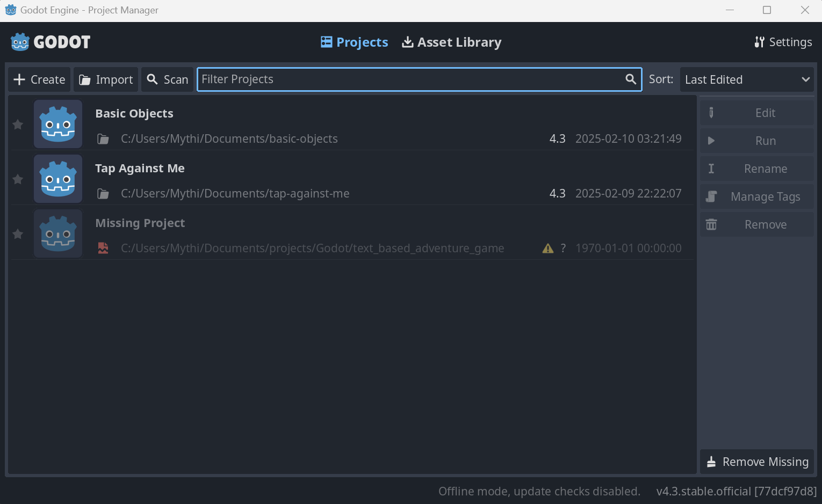This screenshot has width=822, height=504.
Task: Run the selected project
Action: (x=756, y=141)
